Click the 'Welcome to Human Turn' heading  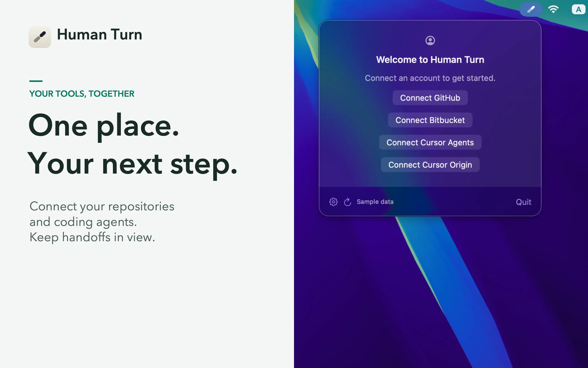point(430,60)
